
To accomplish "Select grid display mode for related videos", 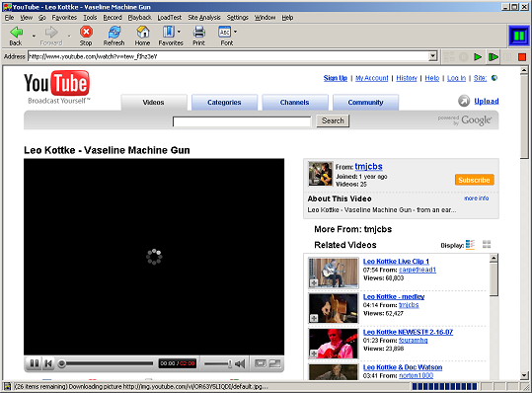I will [x=487, y=244].
